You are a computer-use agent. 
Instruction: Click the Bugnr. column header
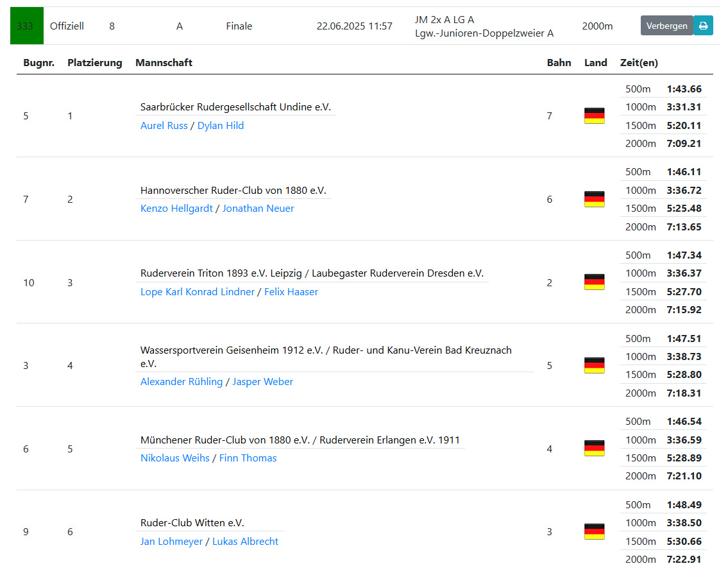coord(39,63)
